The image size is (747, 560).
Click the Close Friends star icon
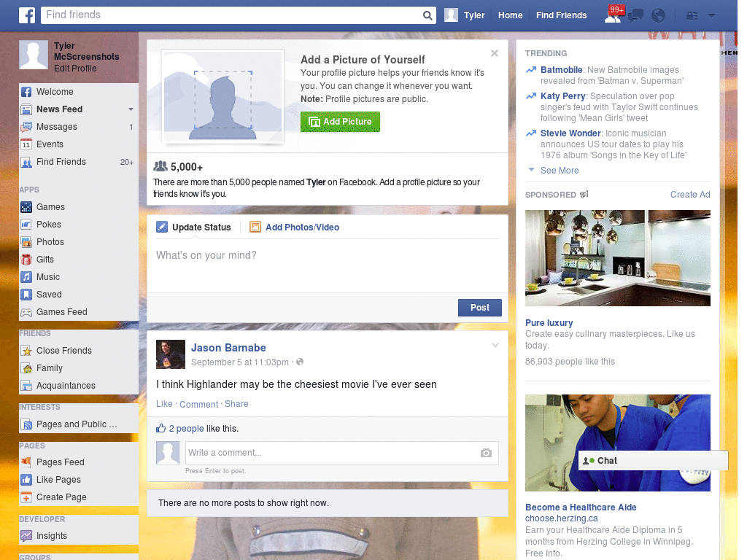26,351
